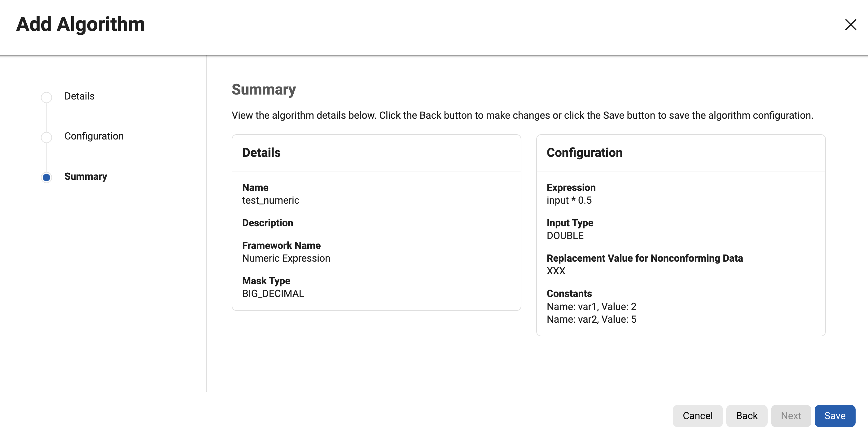This screenshot has width=868, height=434.
Task: Click the constant var2 value line
Action: click(591, 319)
